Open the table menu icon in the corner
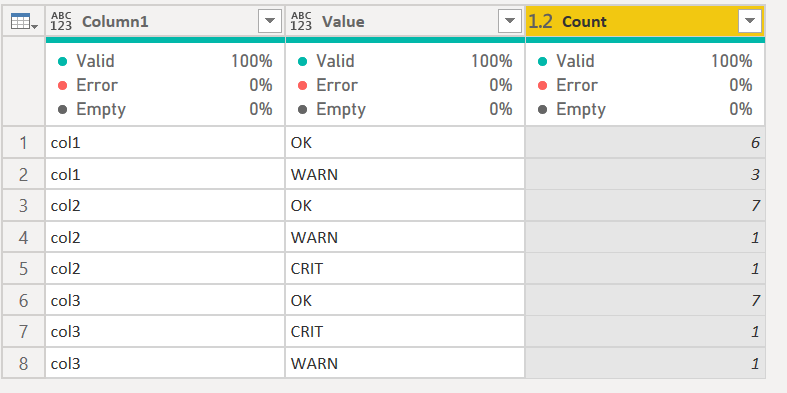 pyautogui.click(x=24, y=22)
